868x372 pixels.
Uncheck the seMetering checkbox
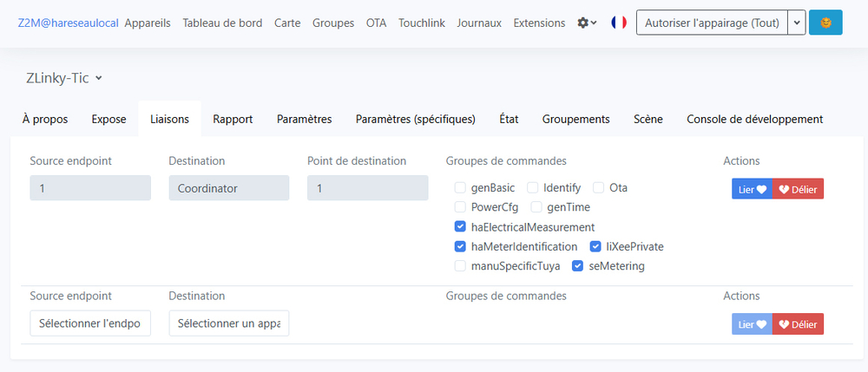tap(577, 266)
